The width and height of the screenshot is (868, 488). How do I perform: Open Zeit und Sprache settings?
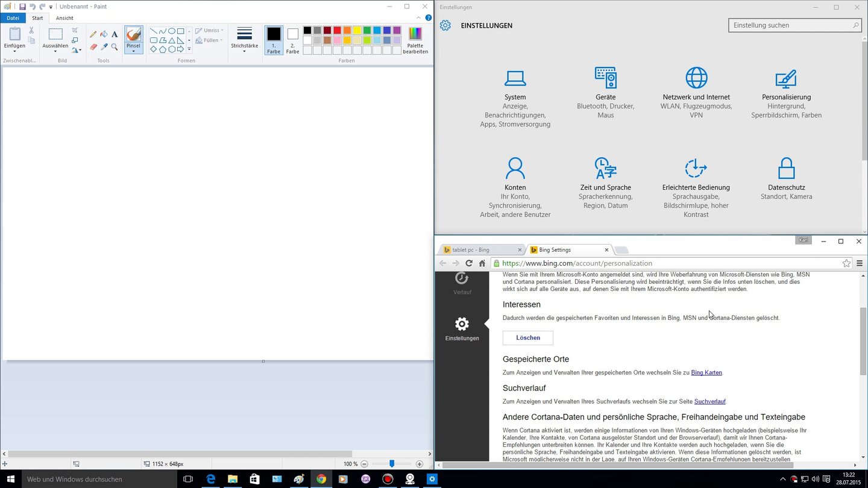[606, 183]
